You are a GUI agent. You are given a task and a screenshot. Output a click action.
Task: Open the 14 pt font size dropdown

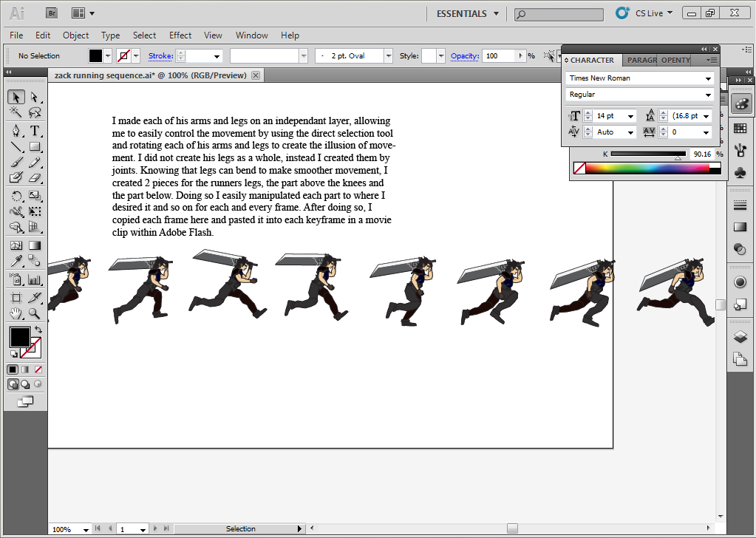tap(630, 117)
